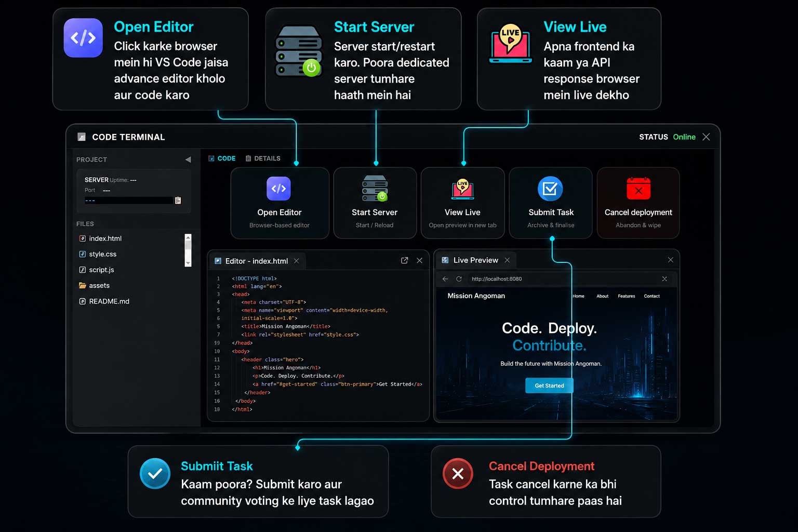Click Home in preview navigation
The height and width of the screenshot is (532, 798).
[578, 296]
